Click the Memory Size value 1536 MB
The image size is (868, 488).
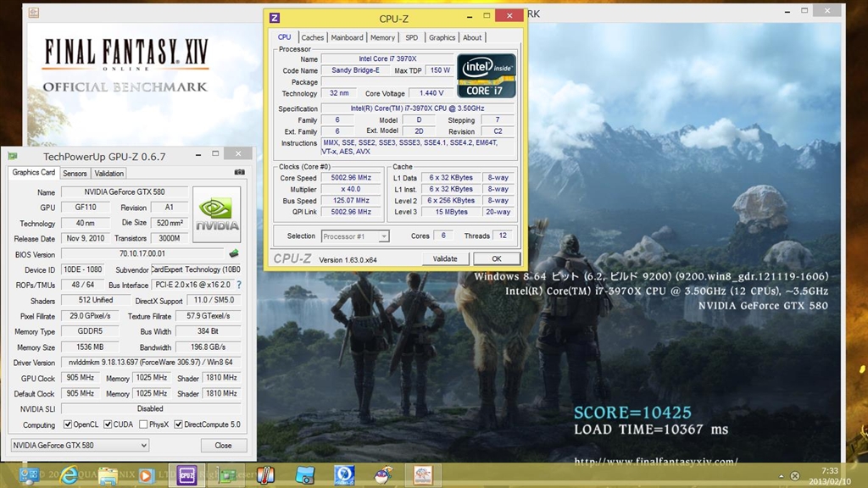pyautogui.click(x=90, y=347)
